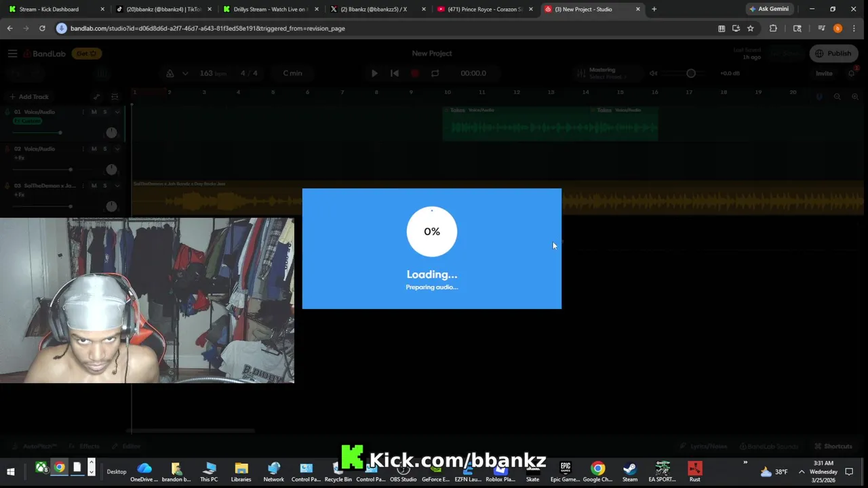Click the automation icon beside Add Track
This screenshot has height=488, width=868.
(97, 97)
